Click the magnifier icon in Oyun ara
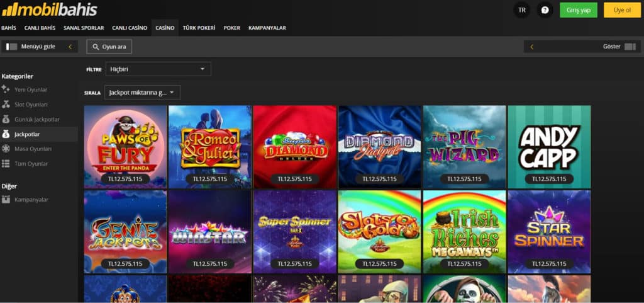This screenshot has width=644, height=303. point(96,47)
